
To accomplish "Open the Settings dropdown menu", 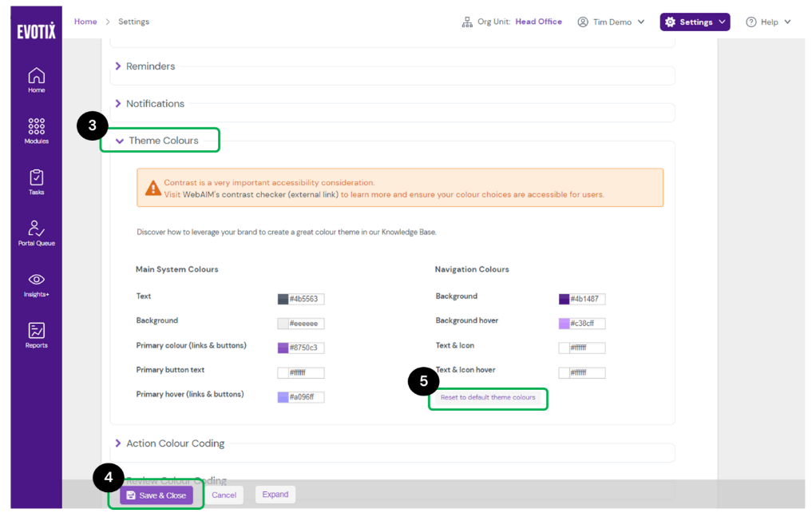I will tap(695, 22).
